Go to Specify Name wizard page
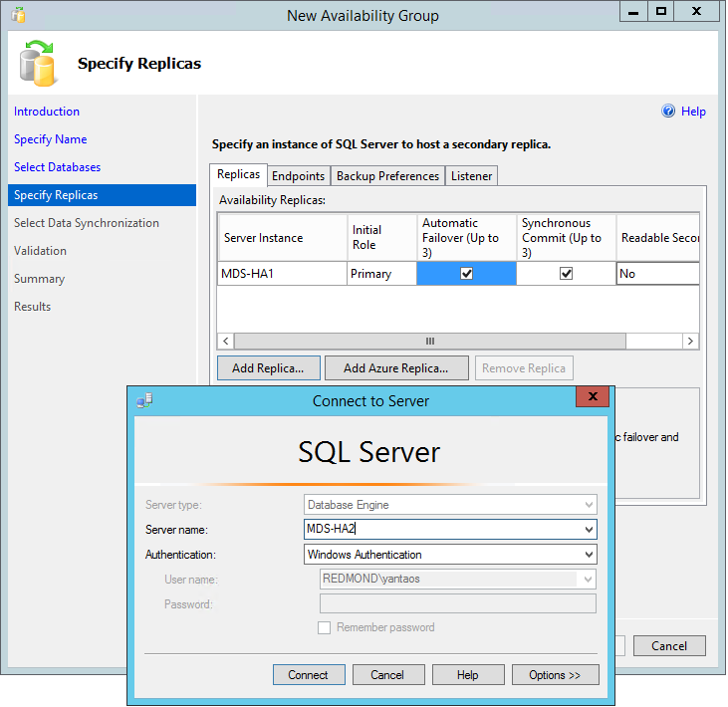 coord(51,139)
